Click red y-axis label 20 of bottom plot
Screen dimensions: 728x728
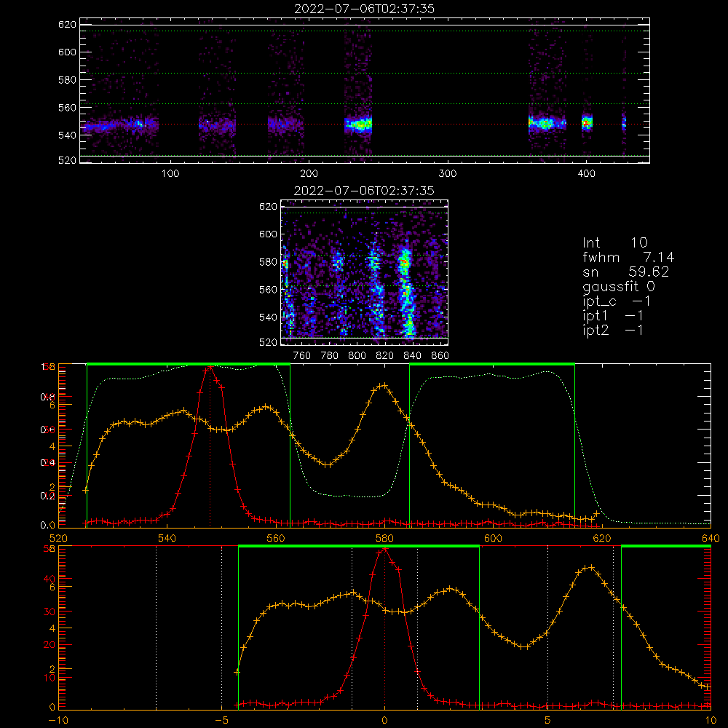(50, 644)
